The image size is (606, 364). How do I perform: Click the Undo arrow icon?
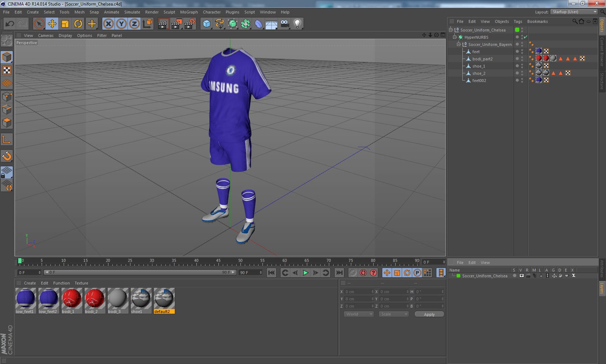point(10,24)
